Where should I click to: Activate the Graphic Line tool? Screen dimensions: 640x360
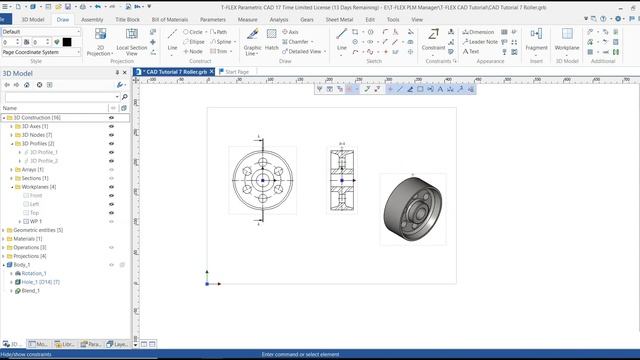coord(252,41)
